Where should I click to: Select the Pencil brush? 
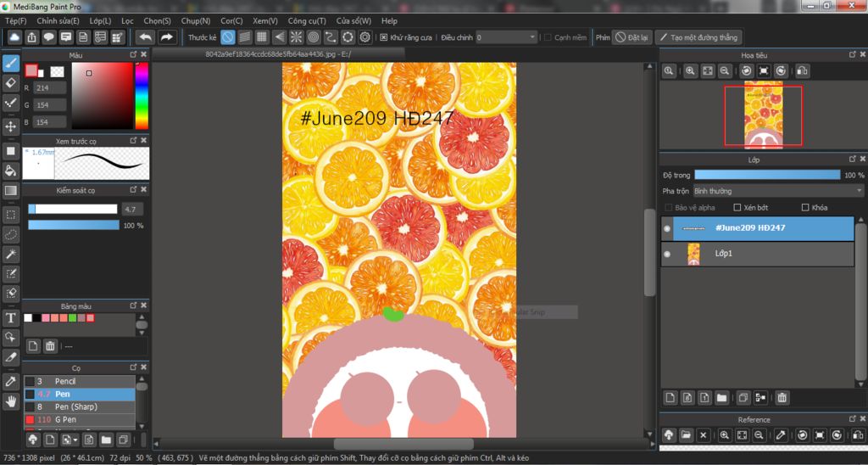point(79,381)
